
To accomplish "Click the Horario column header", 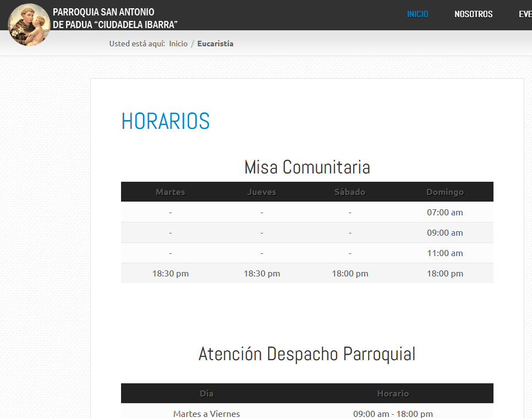I will coord(393,394).
